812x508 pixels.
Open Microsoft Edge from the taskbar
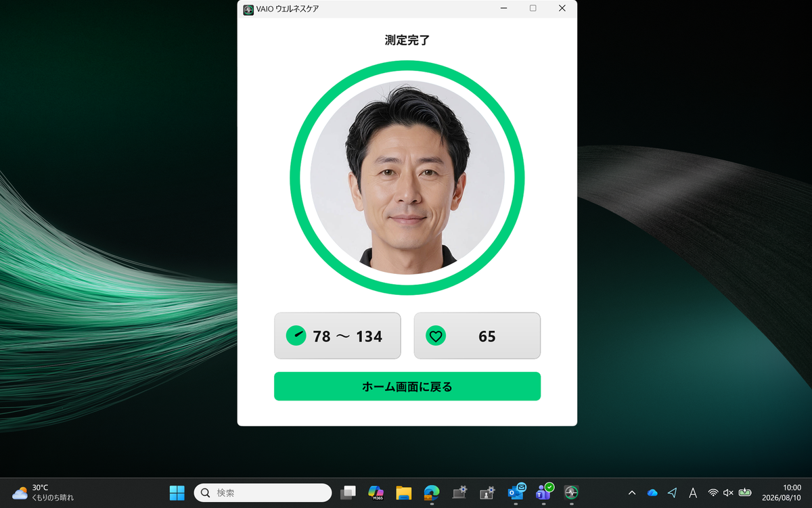point(432,492)
